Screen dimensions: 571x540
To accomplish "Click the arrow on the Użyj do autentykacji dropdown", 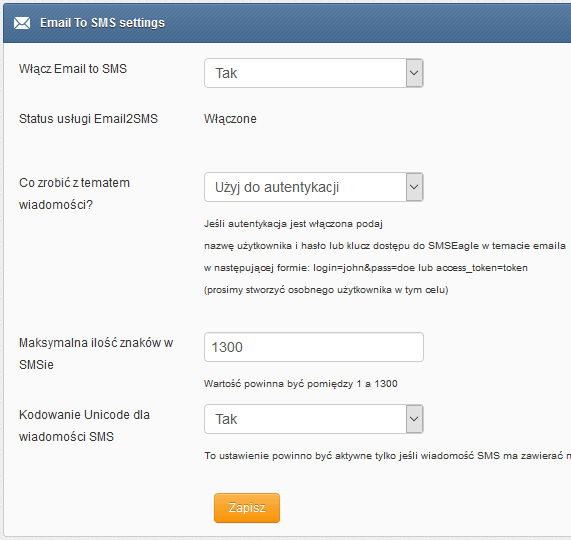I will [x=414, y=187].
